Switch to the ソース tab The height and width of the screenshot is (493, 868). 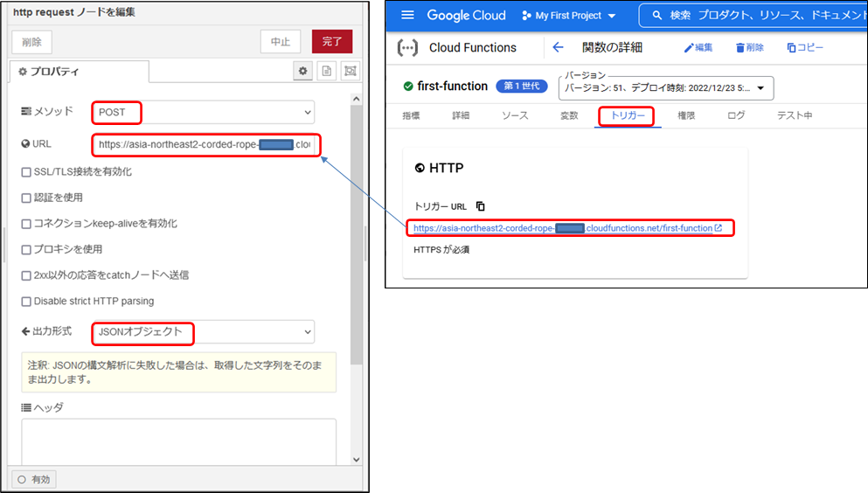coord(514,115)
